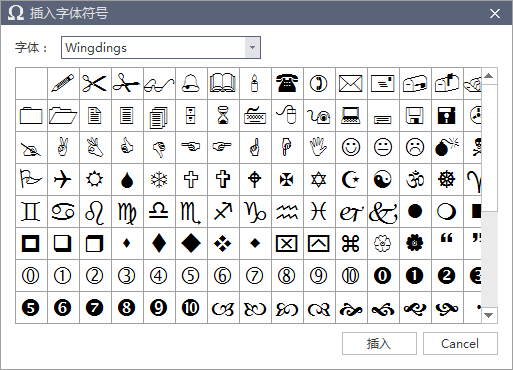
Task: Click the scrollbar up arrow
Action: pyautogui.click(x=489, y=76)
